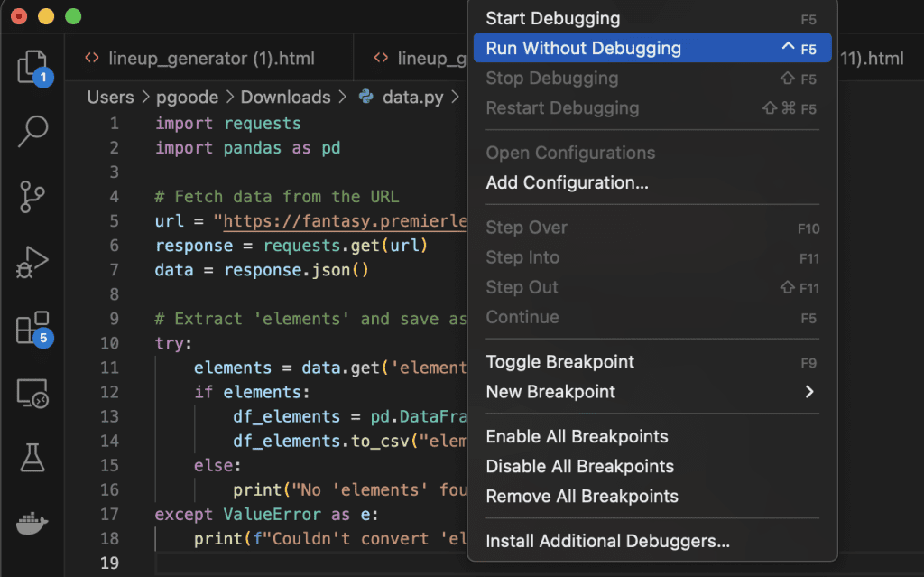924x577 pixels.
Task: Click line number 10 gutter for try
Action: tap(109, 343)
